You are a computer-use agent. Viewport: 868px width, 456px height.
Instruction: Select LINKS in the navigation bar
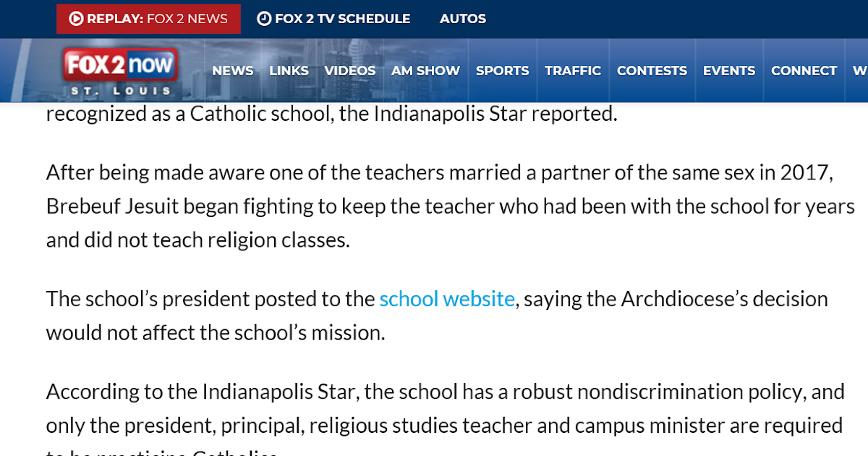289,71
